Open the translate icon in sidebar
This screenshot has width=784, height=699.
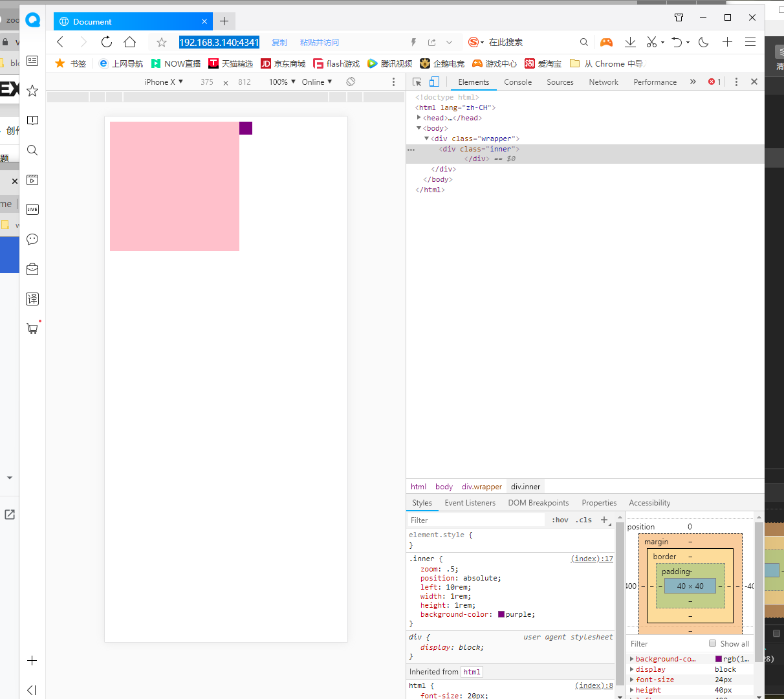[32, 299]
